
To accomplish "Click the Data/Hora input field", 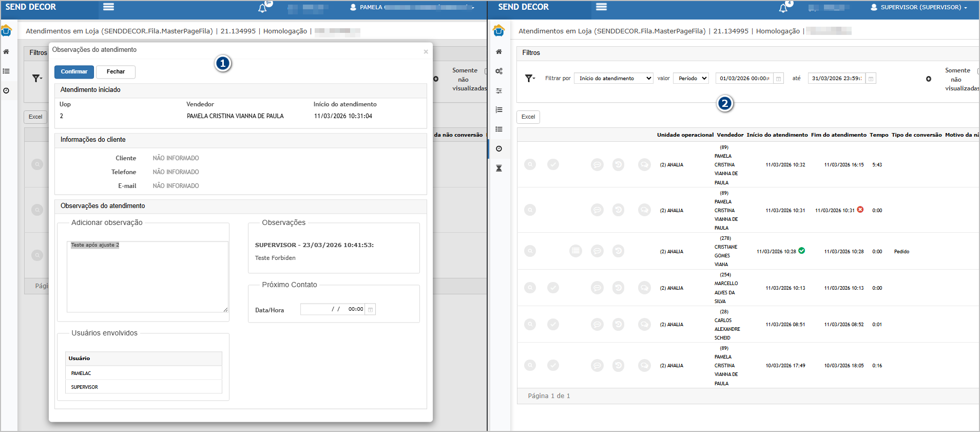I will (x=332, y=309).
